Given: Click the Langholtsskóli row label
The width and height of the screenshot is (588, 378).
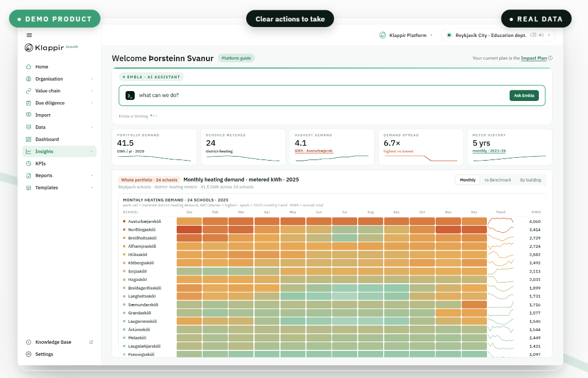Looking at the screenshot, I should pos(142,296).
